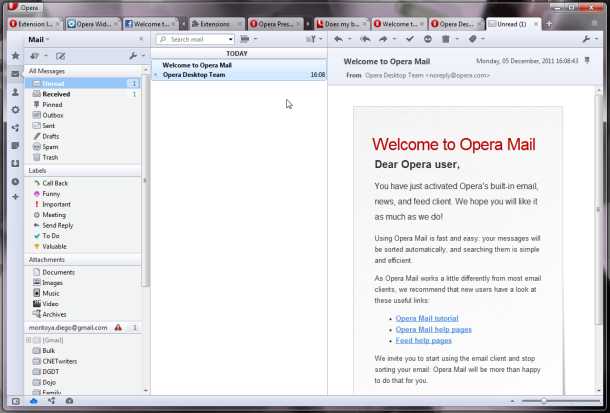Screen dimensions: 610x413
Task: Click the Reply arrow icon
Action: (x=338, y=39)
